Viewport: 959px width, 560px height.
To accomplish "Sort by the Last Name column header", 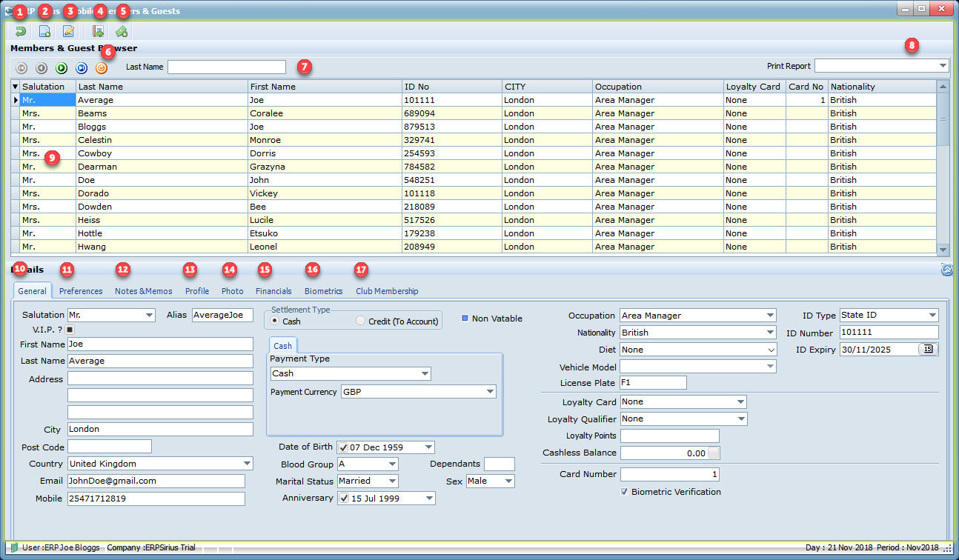I will (162, 87).
